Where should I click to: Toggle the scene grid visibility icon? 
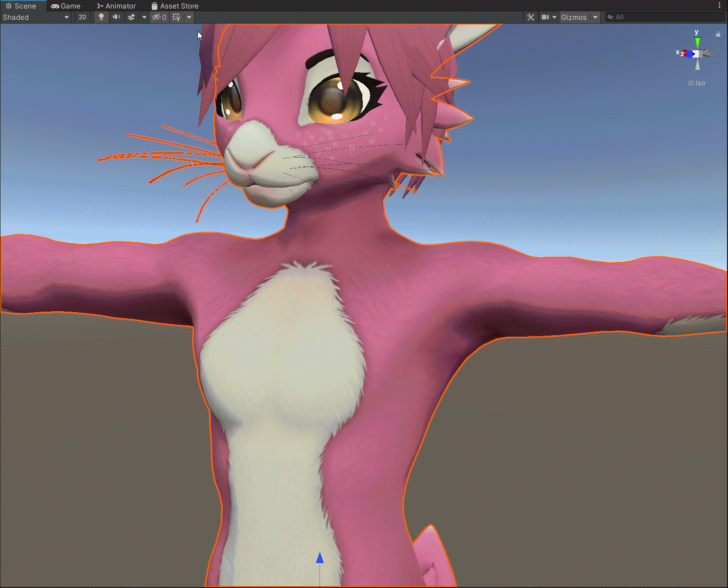click(x=176, y=17)
